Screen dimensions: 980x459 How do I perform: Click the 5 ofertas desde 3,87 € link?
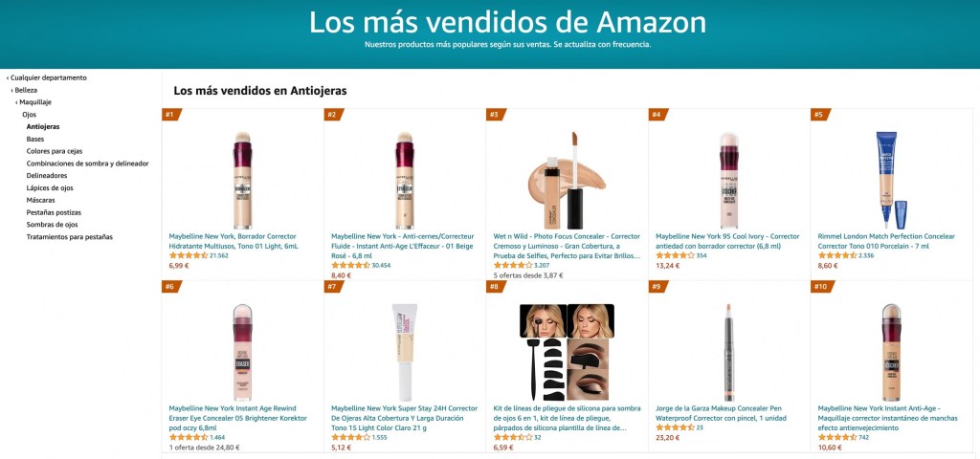point(528,274)
